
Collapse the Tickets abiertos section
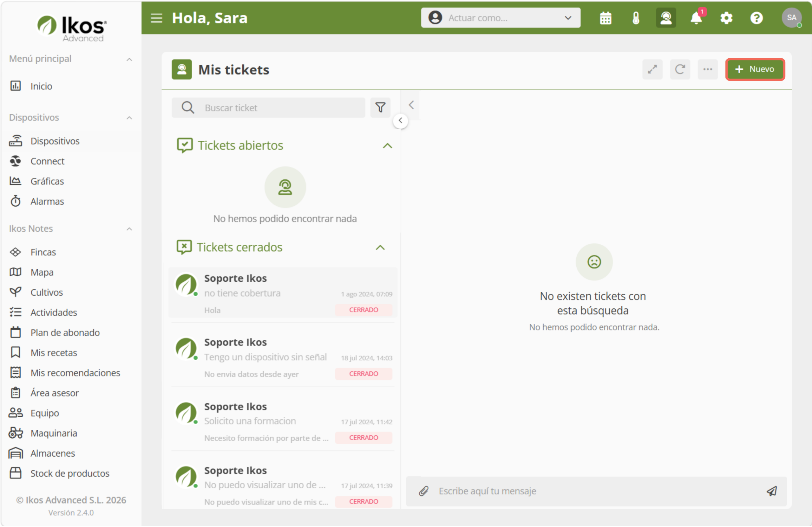point(388,146)
